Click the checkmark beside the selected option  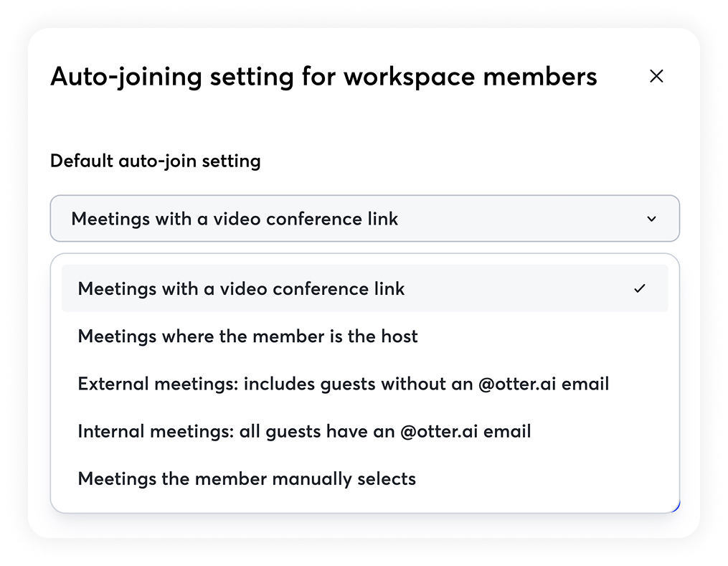[640, 289]
